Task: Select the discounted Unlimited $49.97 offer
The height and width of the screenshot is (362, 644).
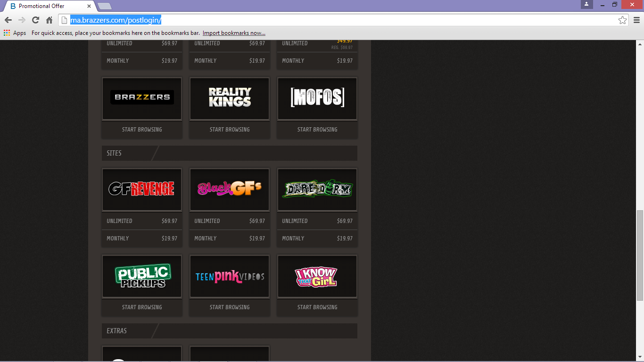Action: pyautogui.click(x=317, y=45)
